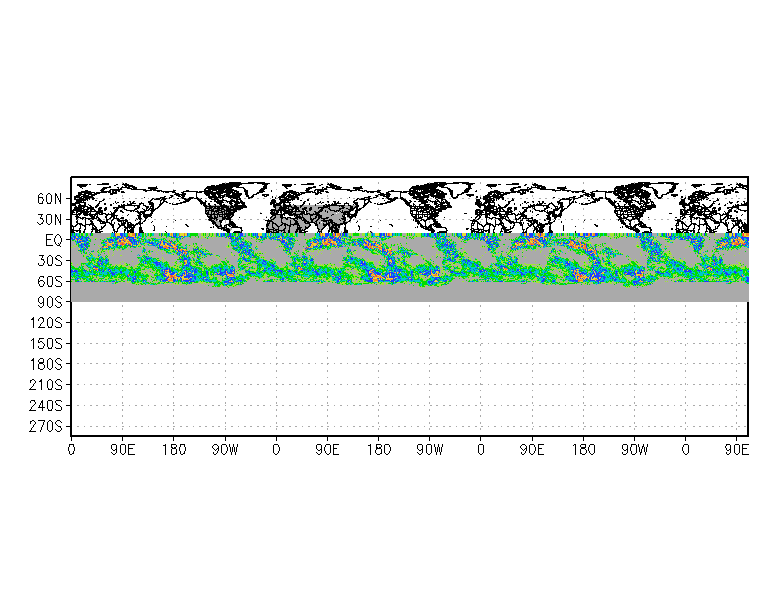Click the EQ equator label
This screenshot has width=784, height=612.
(x=54, y=240)
